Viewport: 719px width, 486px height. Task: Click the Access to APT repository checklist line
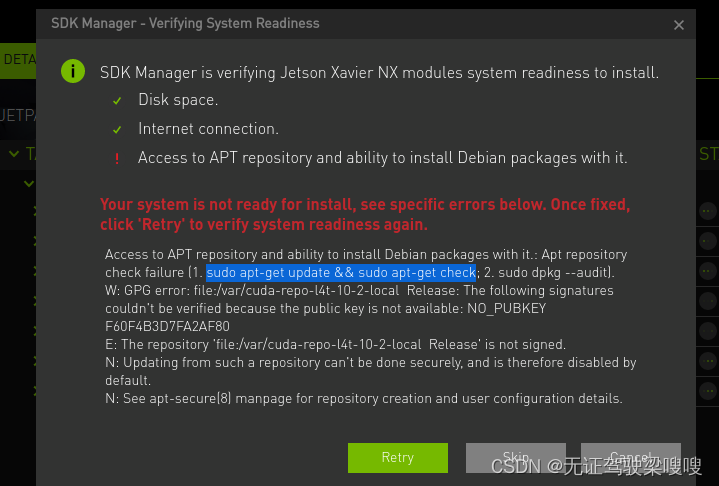382,158
